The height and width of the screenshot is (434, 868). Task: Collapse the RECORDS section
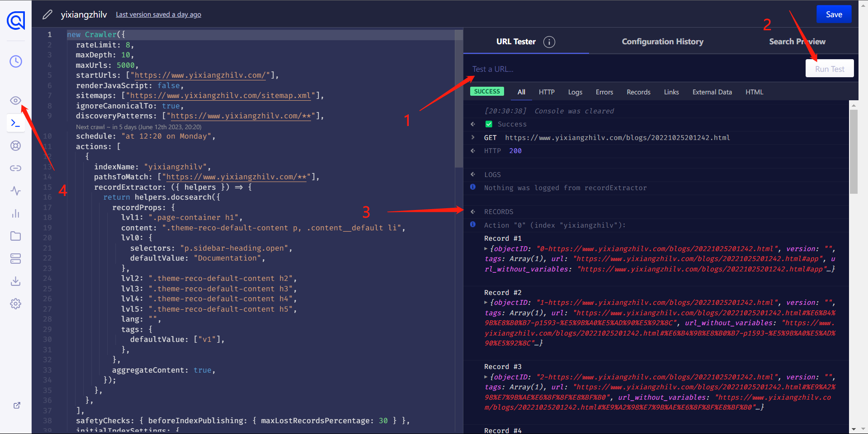[x=473, y=212]
